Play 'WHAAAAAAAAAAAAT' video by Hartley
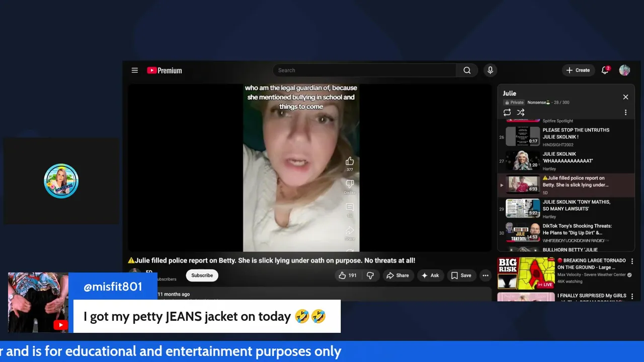 point(566,161)
